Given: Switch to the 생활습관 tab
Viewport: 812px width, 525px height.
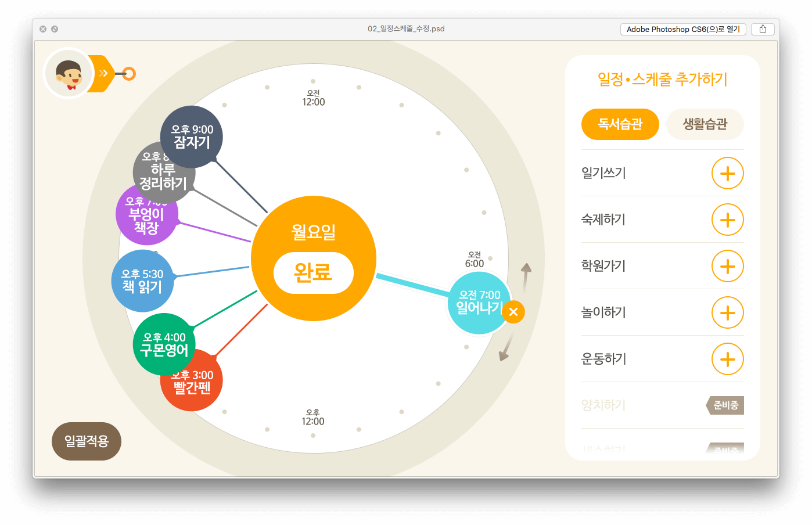Looking at the screenshot, I should click(705, 124).
